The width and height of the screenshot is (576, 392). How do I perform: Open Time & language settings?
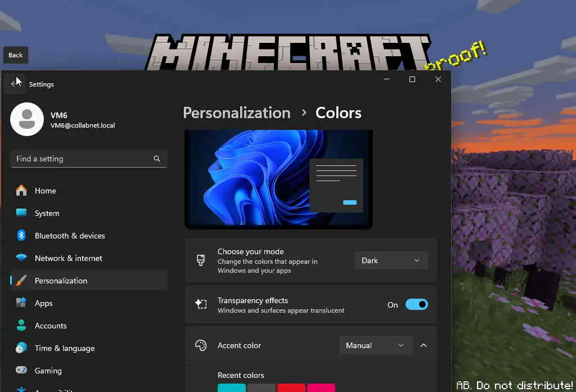pyautogui.click(x=89, y=348)
